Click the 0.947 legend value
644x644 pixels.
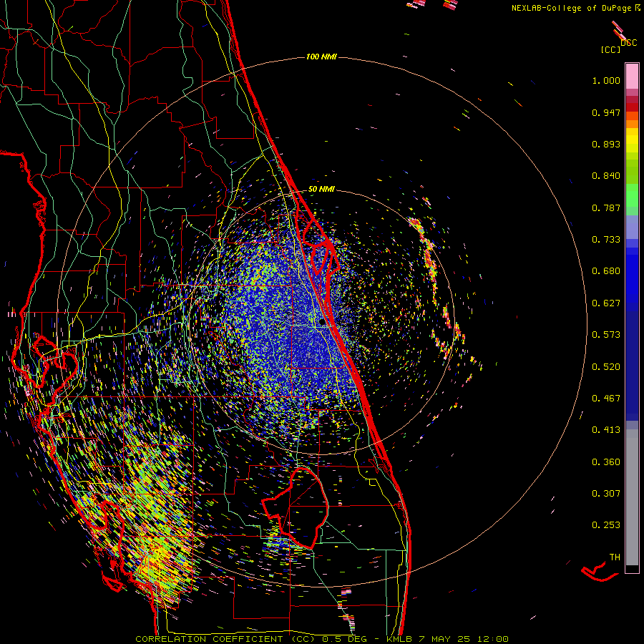point(606,112)
